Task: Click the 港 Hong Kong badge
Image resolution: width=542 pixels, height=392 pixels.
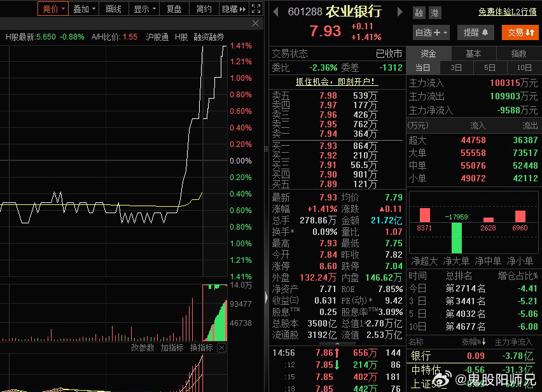Action: pos(435,13)
